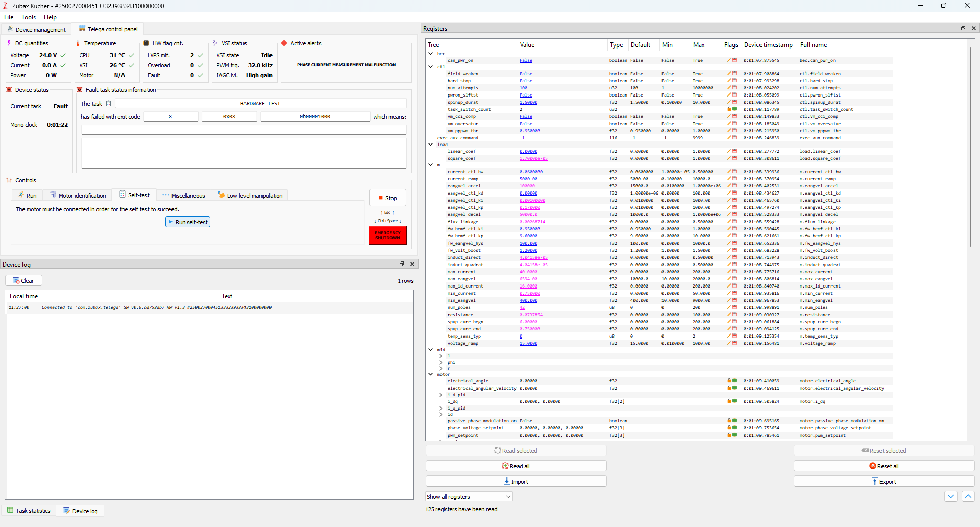The image size is (980, 527).
Task: Float the Device log panel
Action: point(402,264)
